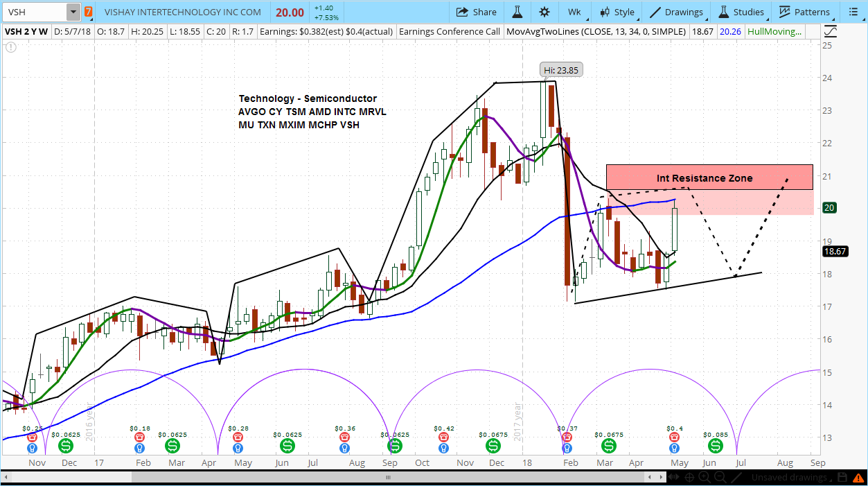Click the Earnings Conference Call label
This screenshot has height=486, width=868.
[450, 31]
